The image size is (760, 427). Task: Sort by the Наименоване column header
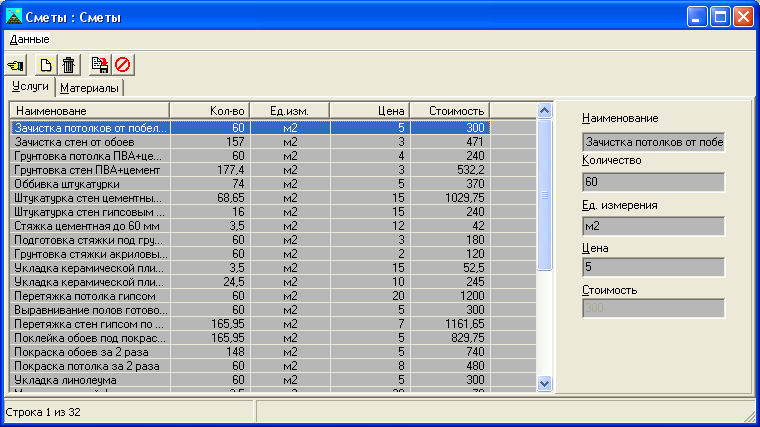point(90,111)
